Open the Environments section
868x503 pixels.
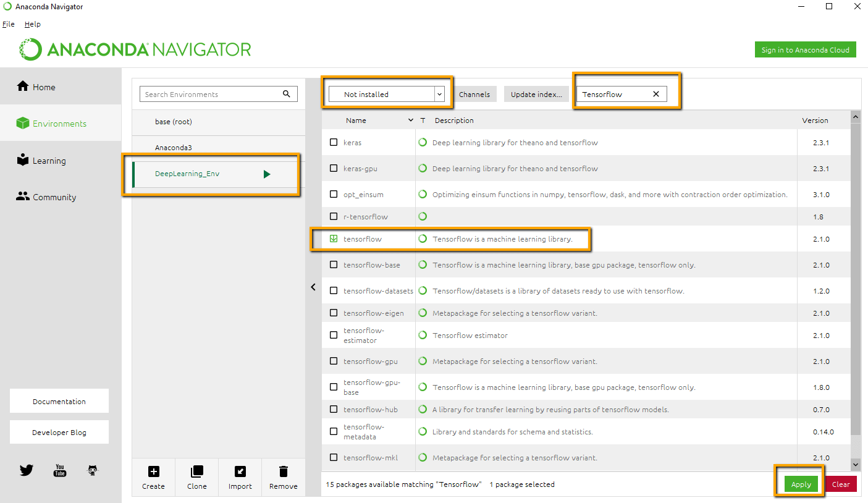coord(61,124)
